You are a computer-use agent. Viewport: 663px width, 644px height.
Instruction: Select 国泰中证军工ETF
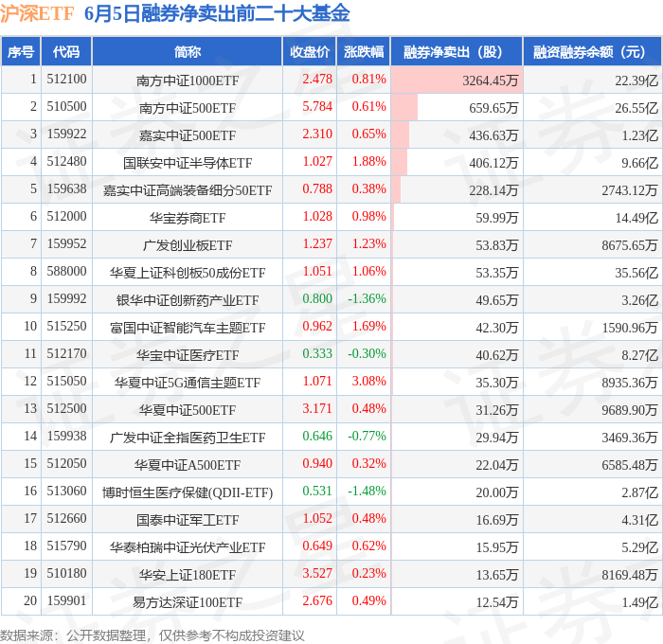[188, 520]
